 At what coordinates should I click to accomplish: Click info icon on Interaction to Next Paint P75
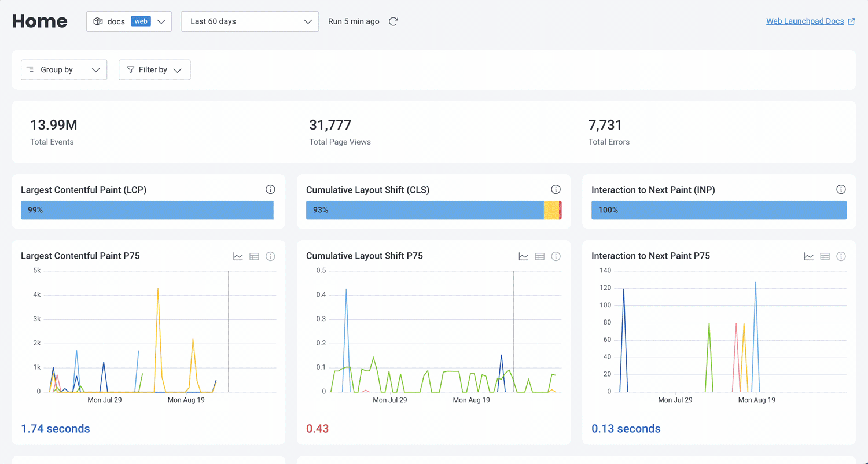(841, 256)
